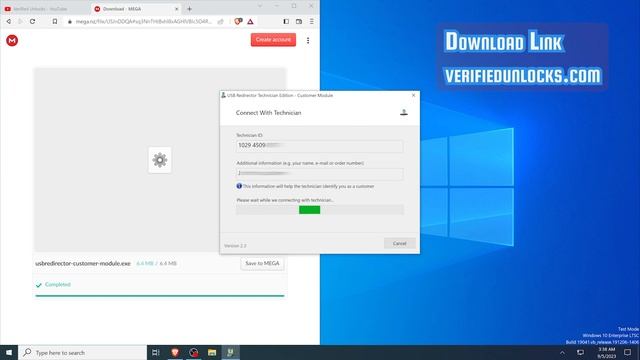640x360 pixels.
Task: Minimize the browser window
Action: click(x=277, y=6)
